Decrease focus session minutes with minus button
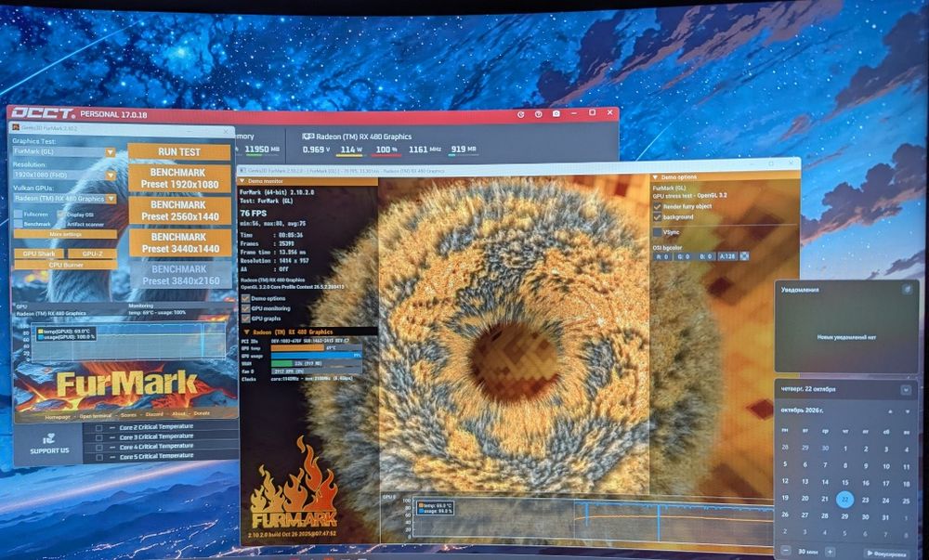 tap(784, 552)
